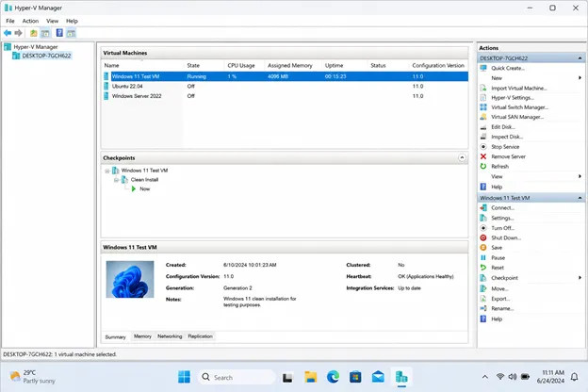Sort by Configuration Version column header
The width and height of the screenshot is (588, 392).
(x=438, y=65)
